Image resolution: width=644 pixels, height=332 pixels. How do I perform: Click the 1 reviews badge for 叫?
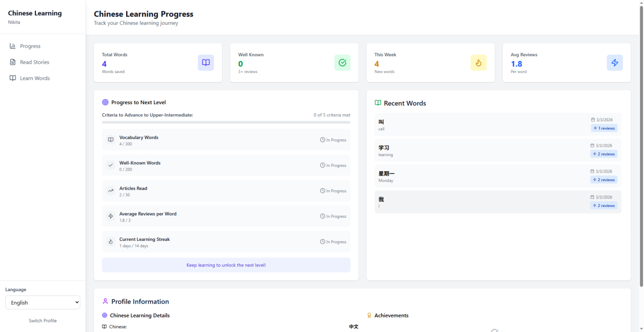tap(604, 129)
